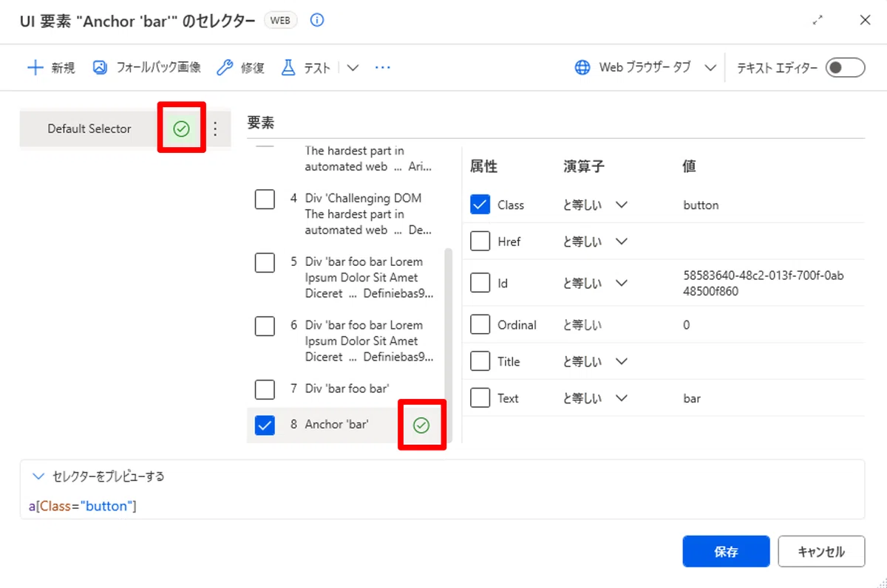Check element 4 Div 'Challenging DOM' checkbox

pos(265,199)
